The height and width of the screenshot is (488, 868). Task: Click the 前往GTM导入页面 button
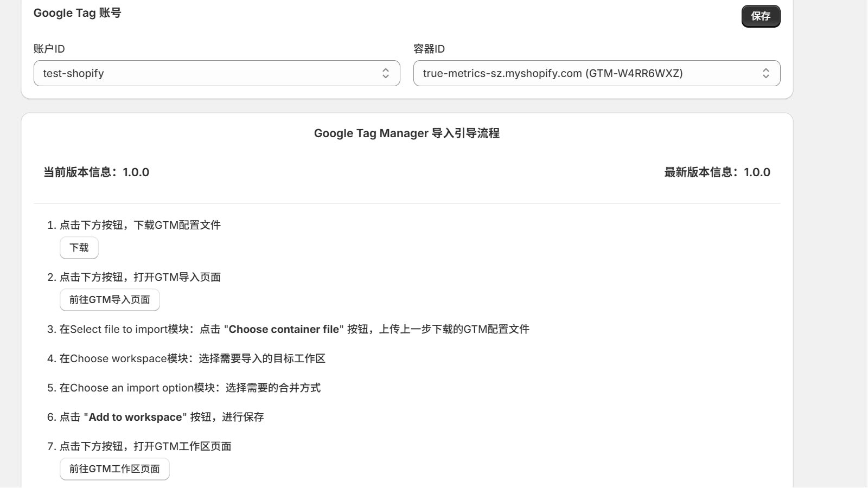coord(110,300)
